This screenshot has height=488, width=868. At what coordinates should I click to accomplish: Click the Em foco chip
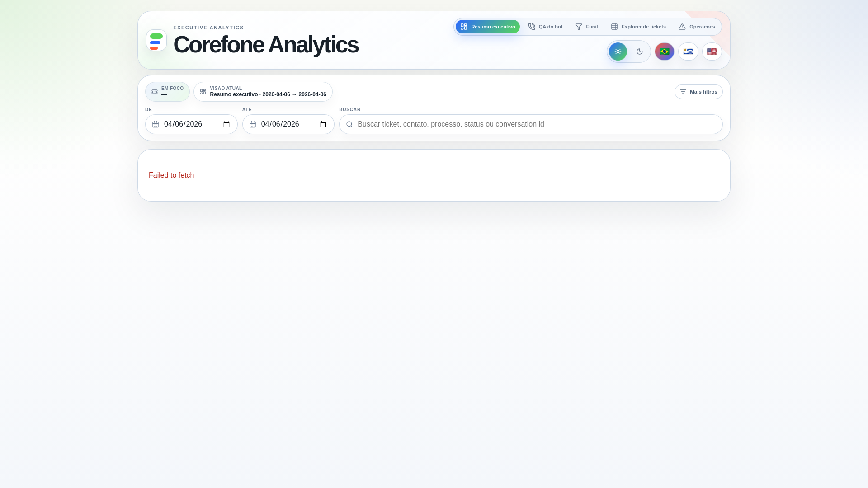pyautogui.click(x=167, y=92)
